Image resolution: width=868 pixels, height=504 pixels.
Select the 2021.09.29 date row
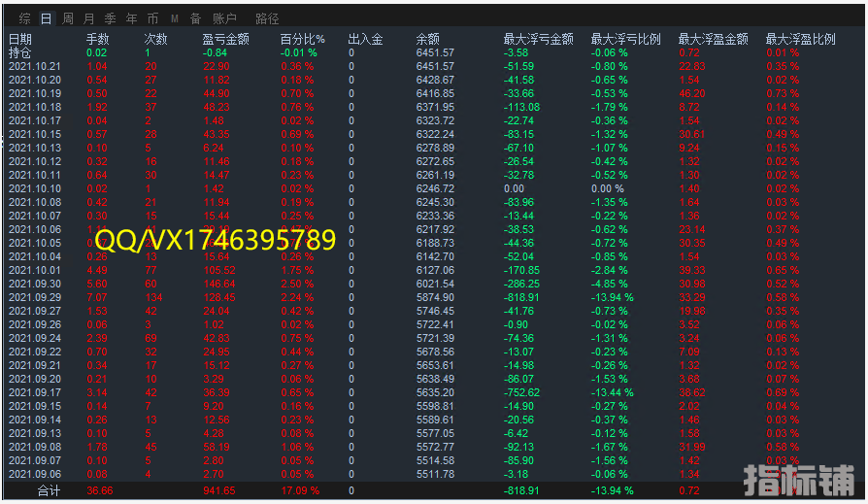coord(35,297)
